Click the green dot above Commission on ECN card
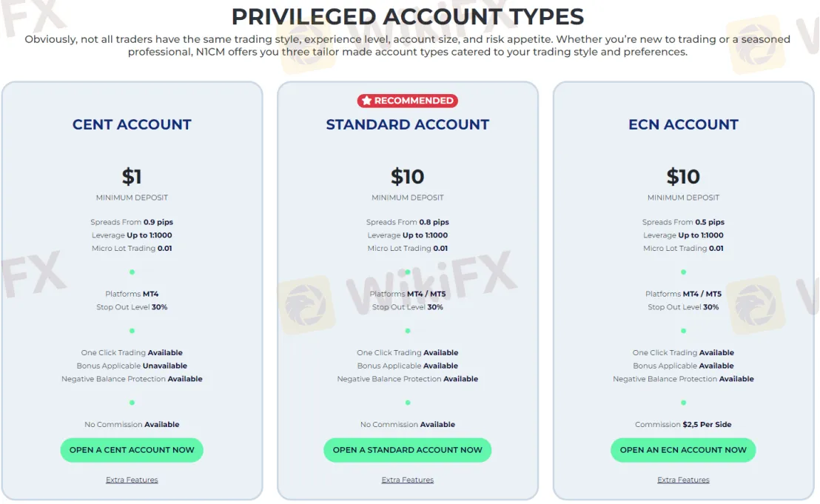 [x=682, y=403]
